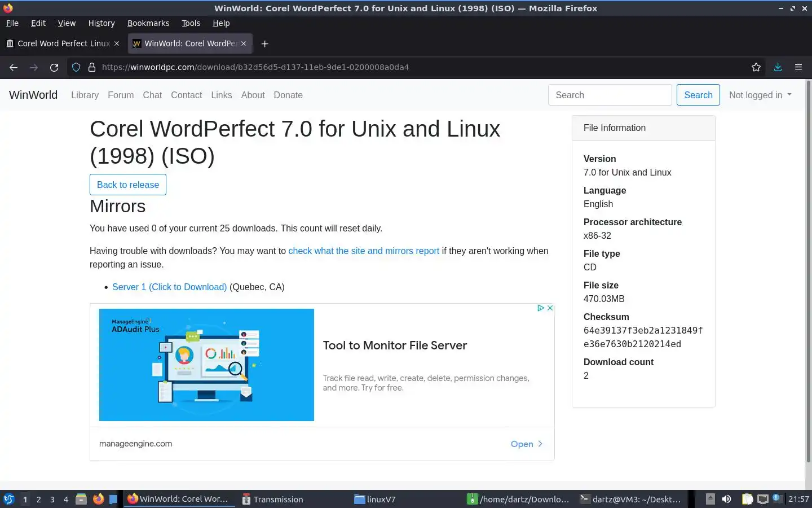This screenshot has height=508, width=812.
Task: Download from Server 1 link
Action: point(169,287)
